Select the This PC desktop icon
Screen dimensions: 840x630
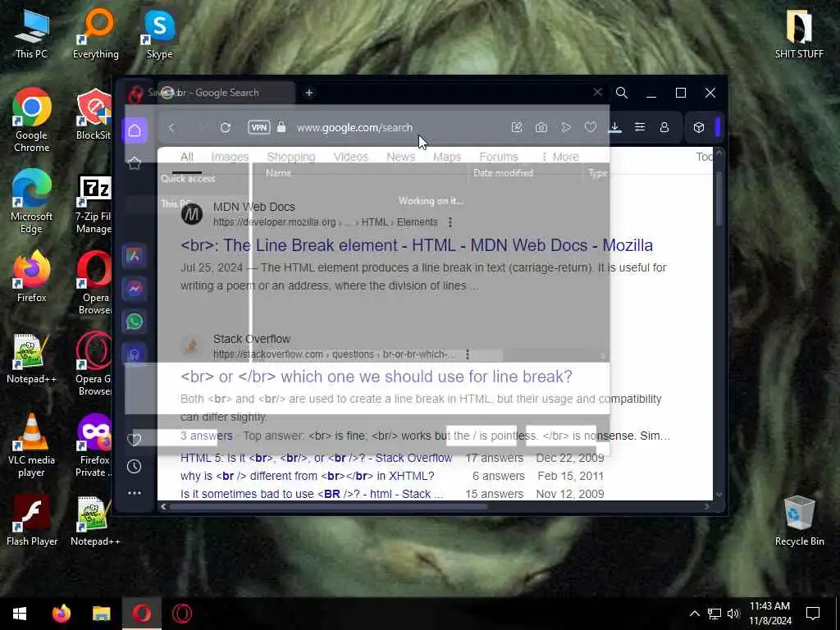31,34
